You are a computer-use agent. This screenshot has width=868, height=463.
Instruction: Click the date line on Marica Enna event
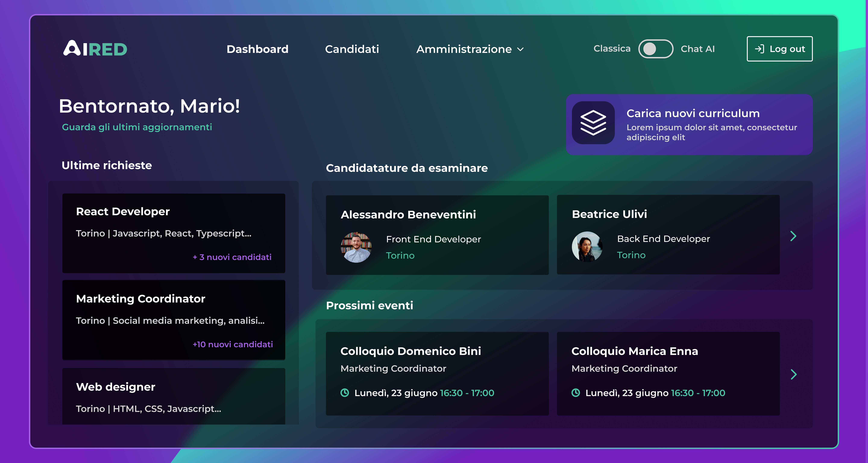(655, 393)
